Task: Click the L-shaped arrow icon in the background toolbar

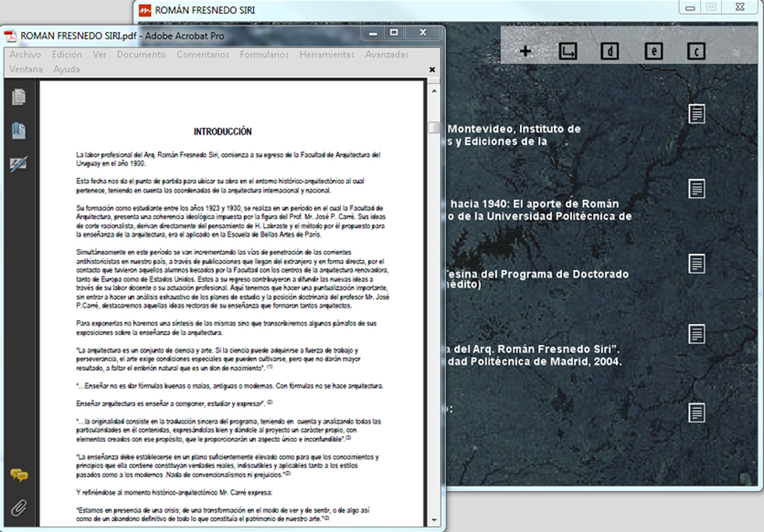Action: pyautogui.click(x=568, y=51)
